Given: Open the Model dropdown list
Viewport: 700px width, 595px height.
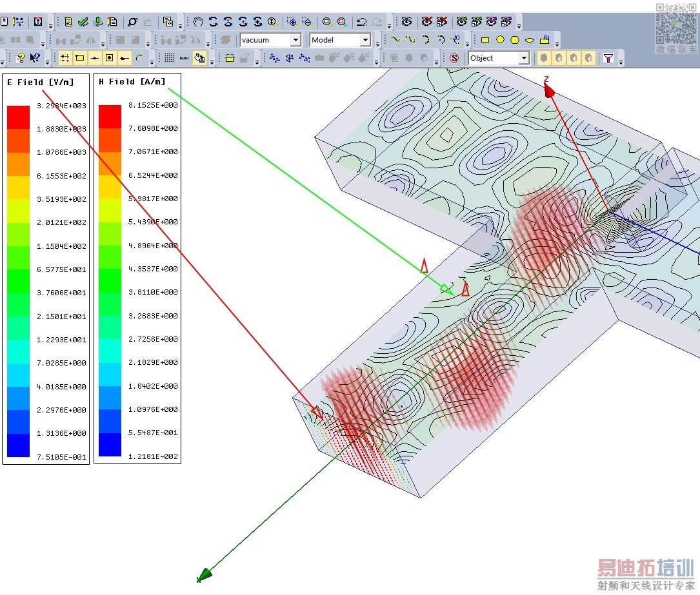Looking at the screenshot, I should (x=365, y=40).
